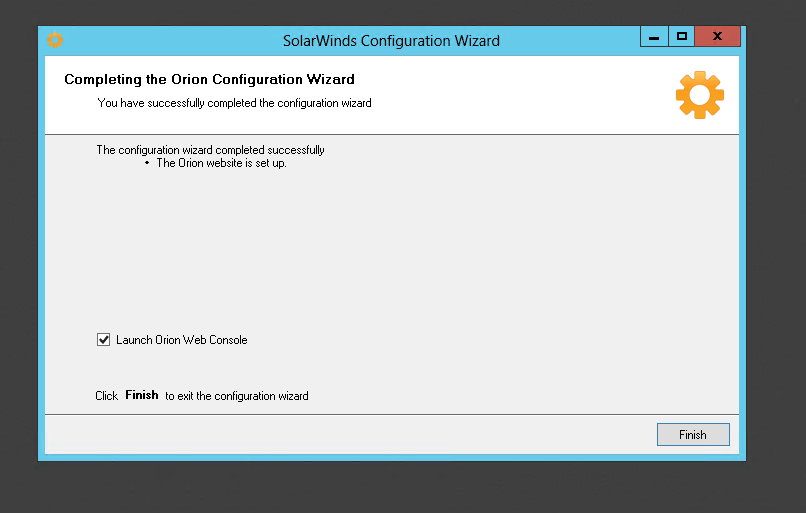Click the 'Launch Orion Web Console' label
The image size is (806, 513).
coord(181,340)
